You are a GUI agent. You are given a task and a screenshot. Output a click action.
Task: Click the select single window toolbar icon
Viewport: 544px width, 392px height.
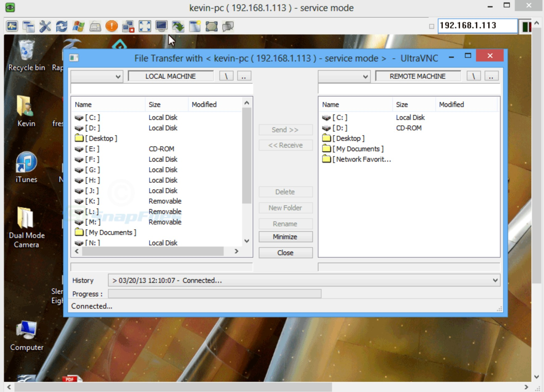(x=195, y=26)
